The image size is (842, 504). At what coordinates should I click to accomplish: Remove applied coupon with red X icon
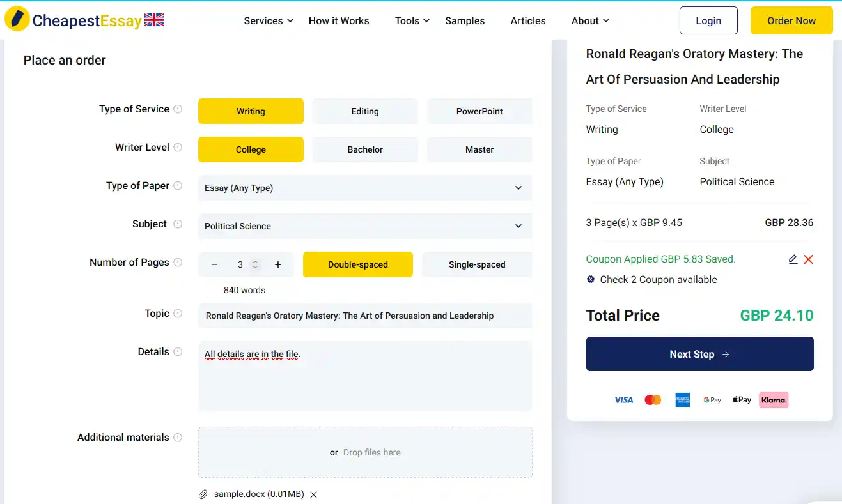[808, 259]
